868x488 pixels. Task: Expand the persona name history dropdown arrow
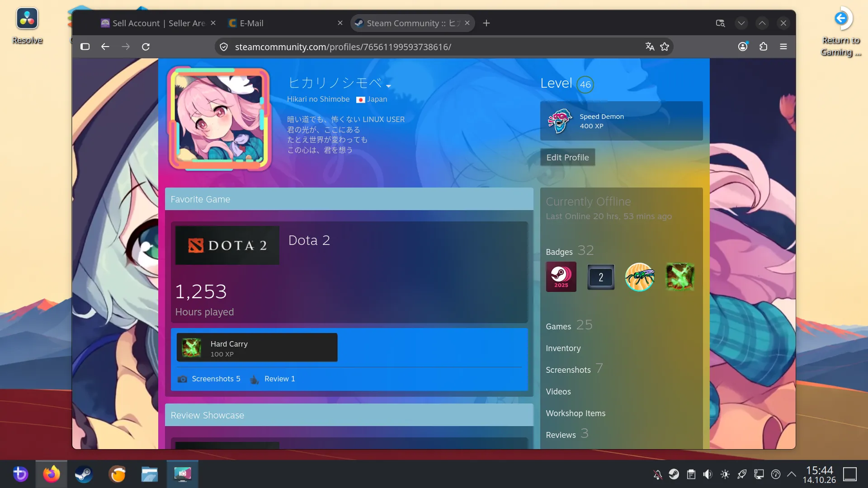(388, 85)
